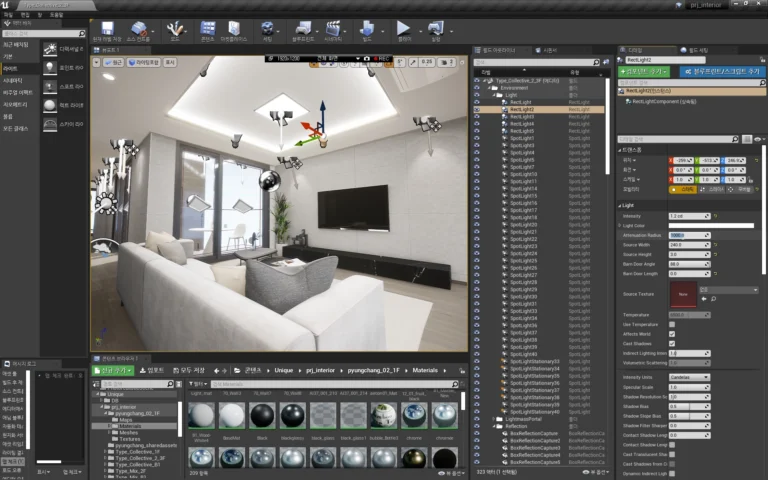This screenshot has height=480, width=768.
Task: Open the Source Control toolbar icon
Action: tap(139, 28)
